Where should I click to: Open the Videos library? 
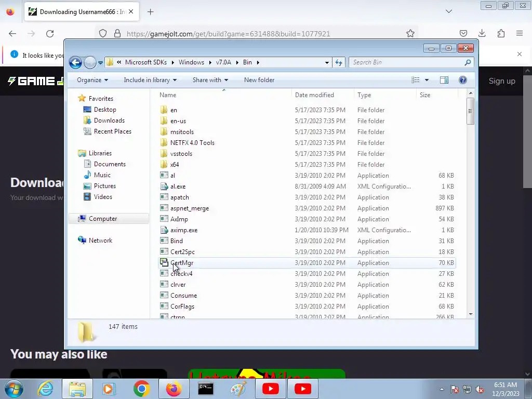[x=103, y=197]
